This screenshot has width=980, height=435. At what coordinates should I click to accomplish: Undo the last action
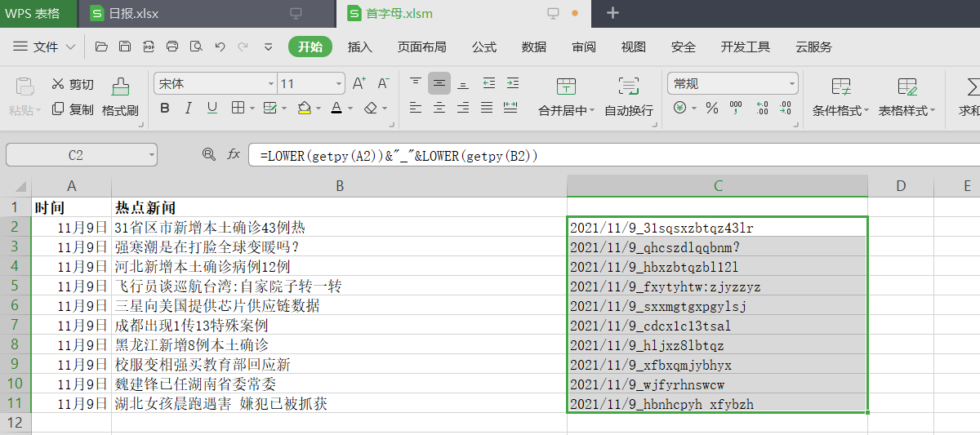[x=220, y=47]
